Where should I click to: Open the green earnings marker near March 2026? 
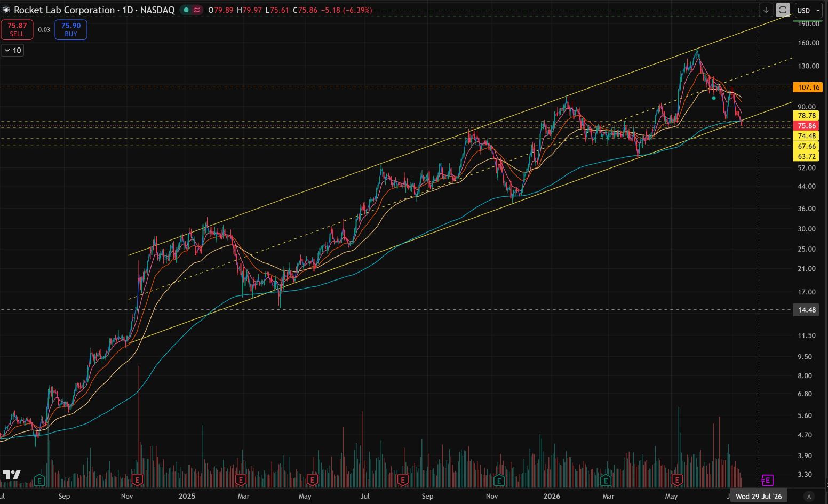606,481
